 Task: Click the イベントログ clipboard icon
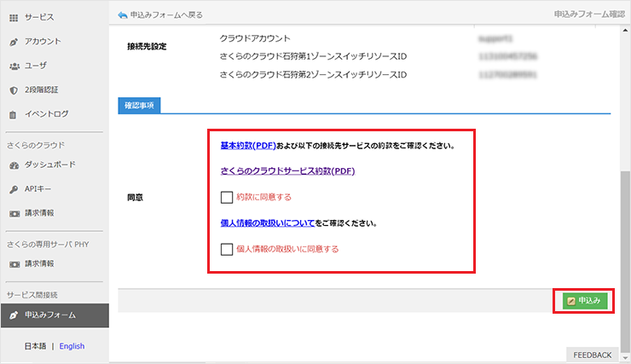click(x=14, y=114)
